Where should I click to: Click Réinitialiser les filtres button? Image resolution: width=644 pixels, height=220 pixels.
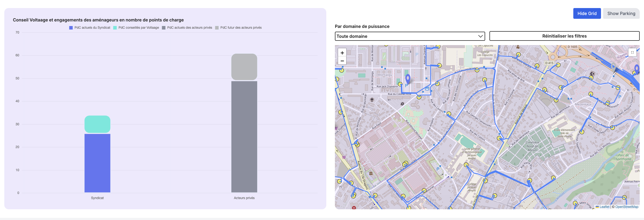[564, 36]
